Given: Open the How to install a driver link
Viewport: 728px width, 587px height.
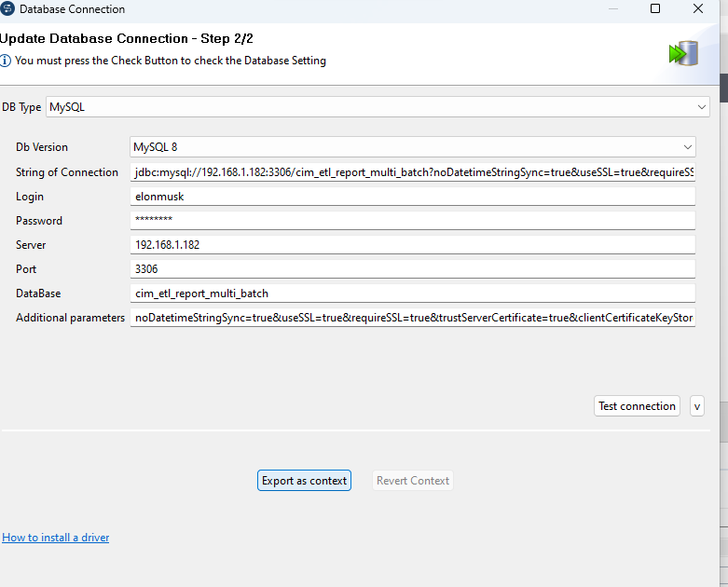Looking at the screenshot, I should [56, 538].
